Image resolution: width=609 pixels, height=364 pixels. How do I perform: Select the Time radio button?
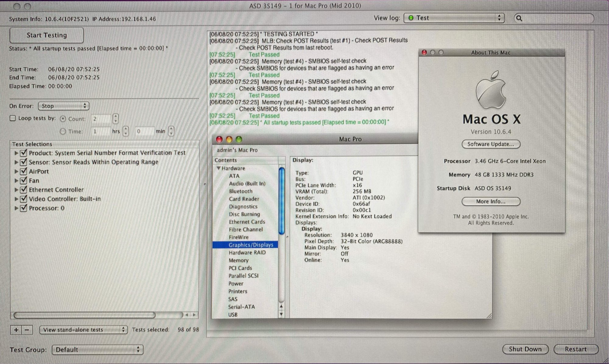63,131
